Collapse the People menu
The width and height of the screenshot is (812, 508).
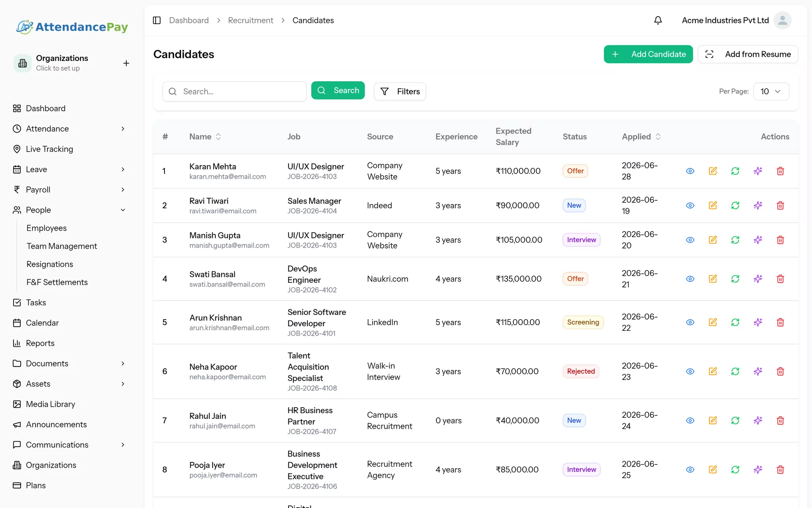(x=70, y=210)
